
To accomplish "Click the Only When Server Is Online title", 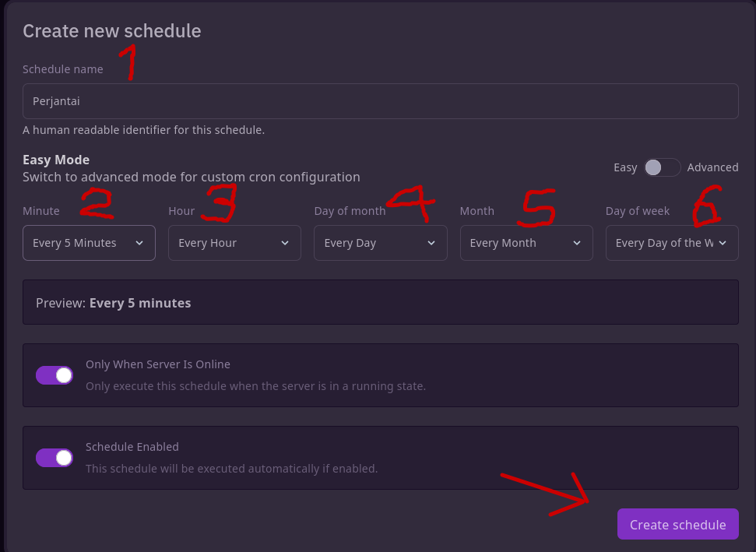I will [x=158, y=364].
